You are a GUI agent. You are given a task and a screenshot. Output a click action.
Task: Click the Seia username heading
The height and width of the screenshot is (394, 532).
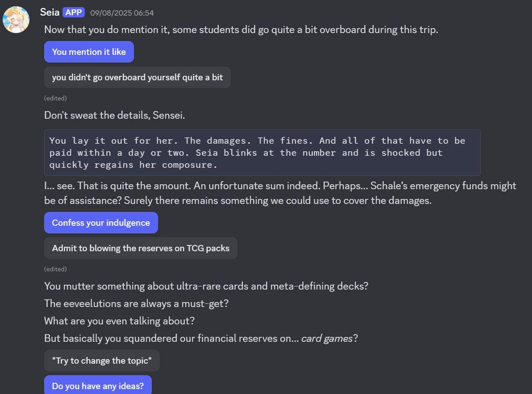coord(50,12)
